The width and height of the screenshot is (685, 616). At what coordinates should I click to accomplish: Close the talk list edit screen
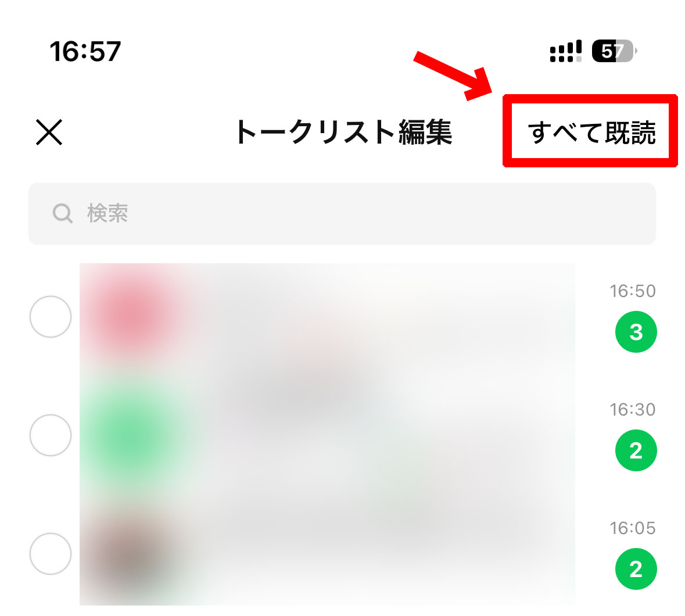point(49,132)
